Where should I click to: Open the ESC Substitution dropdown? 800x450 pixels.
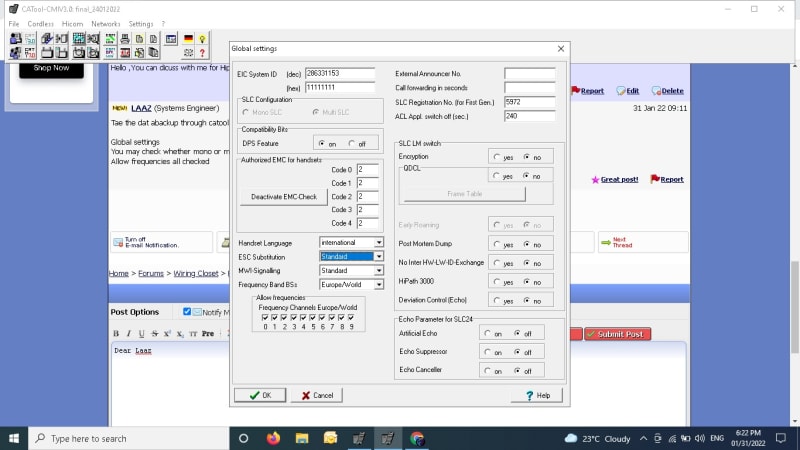[379, 257]
